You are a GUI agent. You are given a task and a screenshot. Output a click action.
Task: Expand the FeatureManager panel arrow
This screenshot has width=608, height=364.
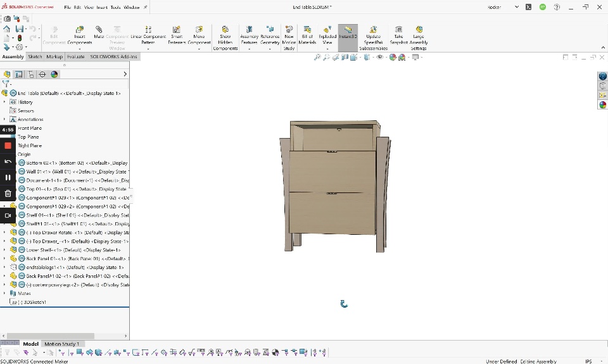[x=125, y=74]
